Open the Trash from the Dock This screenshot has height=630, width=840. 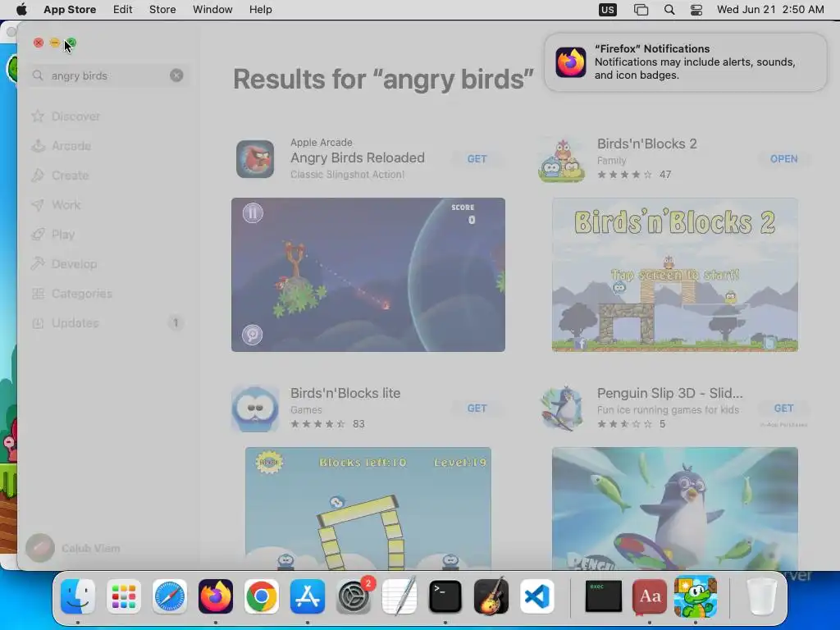click(x=762, y=596)
